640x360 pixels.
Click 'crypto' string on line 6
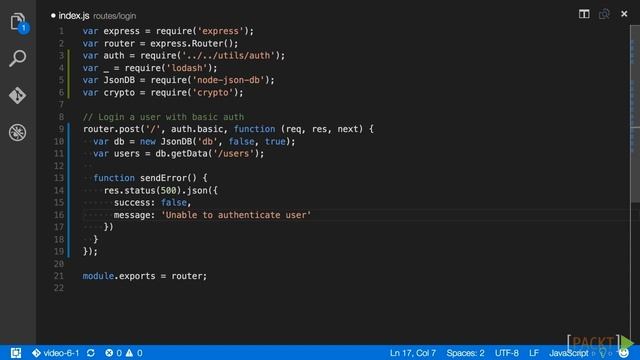click(x=213, y=92)
